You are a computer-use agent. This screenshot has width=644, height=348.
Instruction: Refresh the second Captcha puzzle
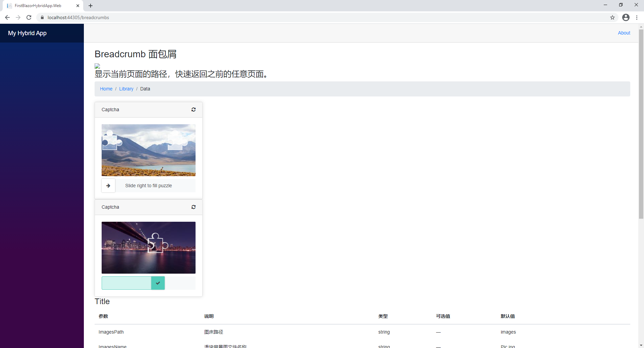194,207
